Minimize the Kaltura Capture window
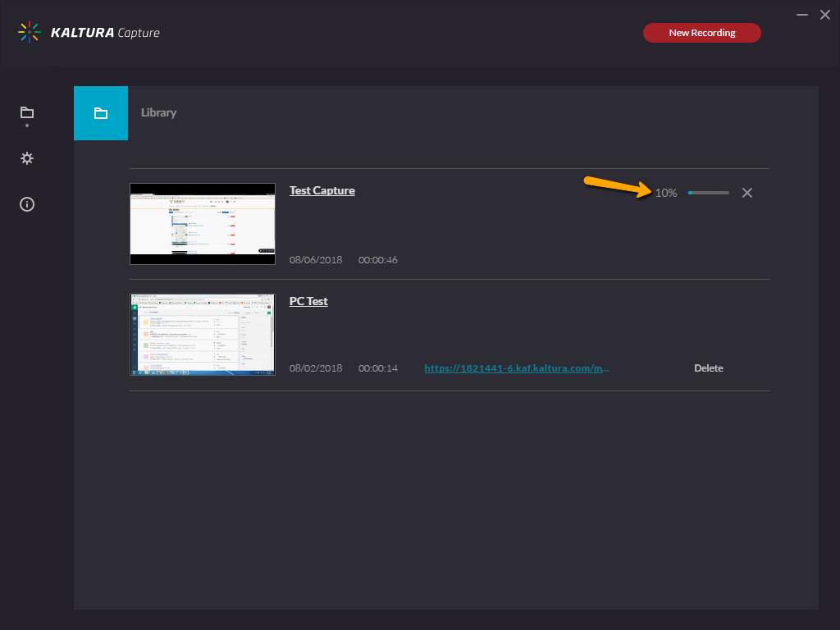The height and width of the screenshot is (630, 840). [x=801, y=14]
